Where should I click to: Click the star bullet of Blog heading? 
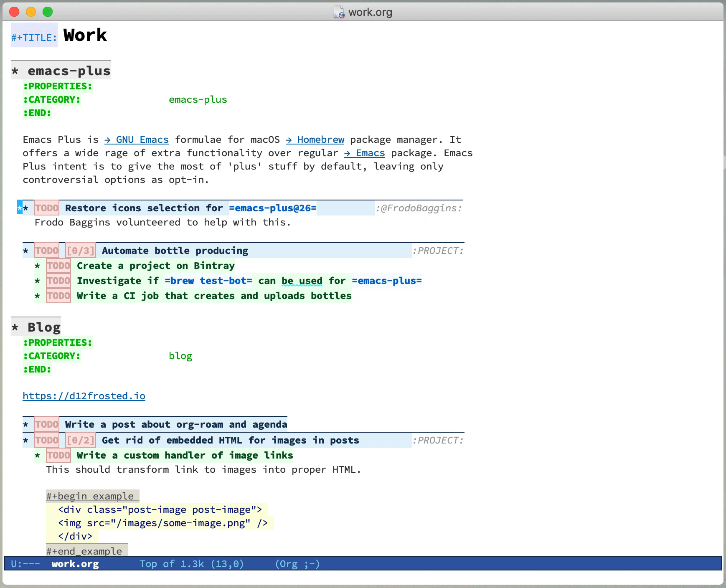(15, 327)
